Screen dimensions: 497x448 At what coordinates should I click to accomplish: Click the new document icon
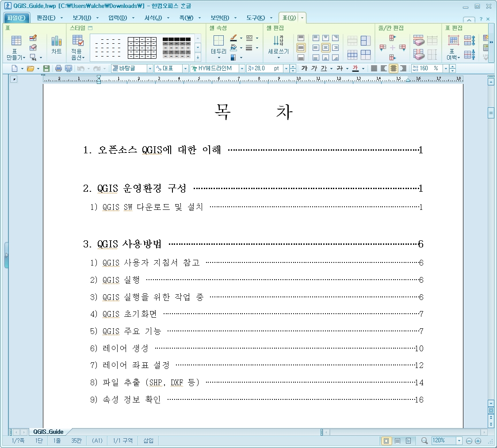14,68
